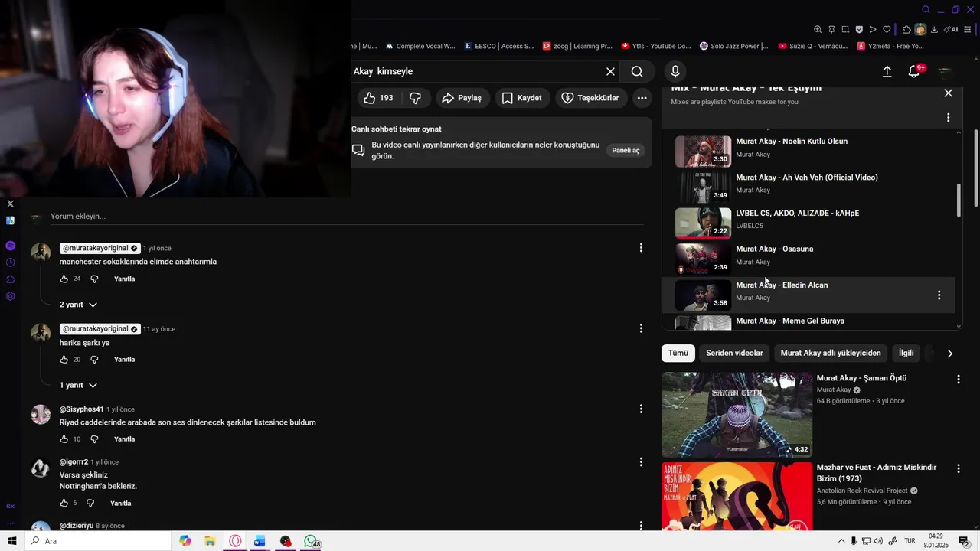Start voice search with microphone
Viewport: 980px width, 551px height.
pos(675,71)
